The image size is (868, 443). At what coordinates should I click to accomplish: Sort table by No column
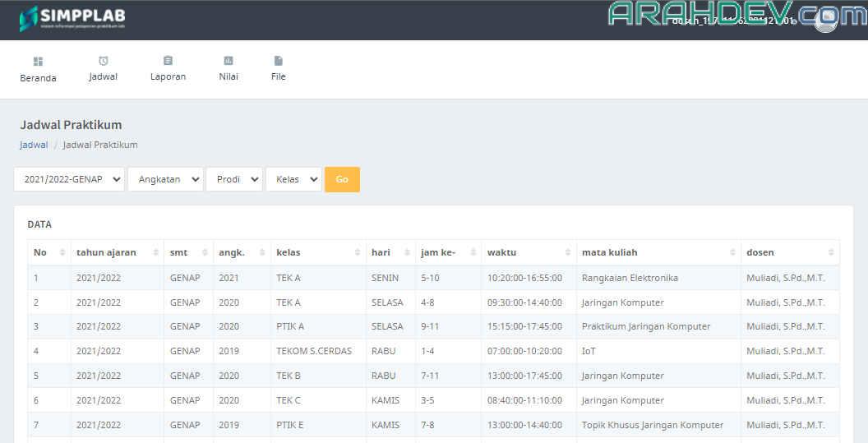(x=48, y=252)
